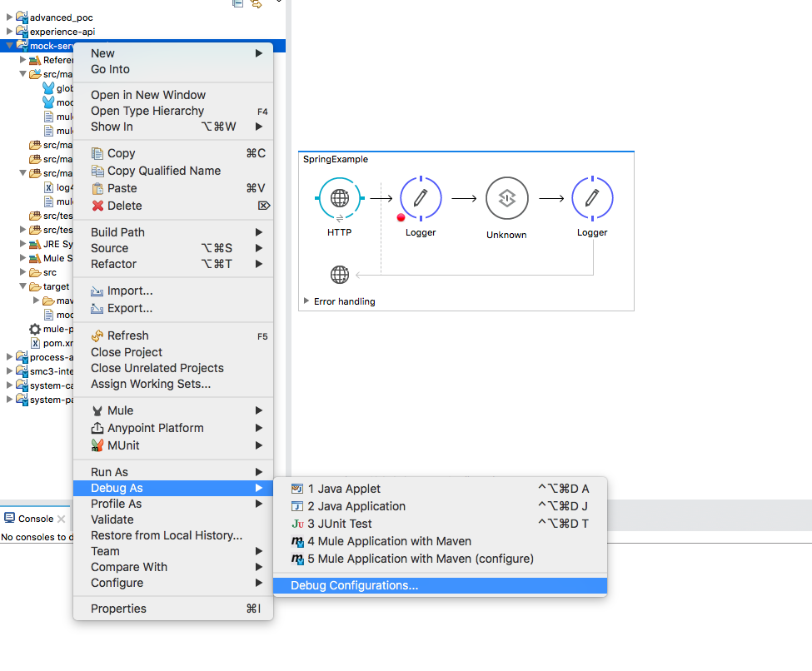Close the Console tab

coord(61,519)
